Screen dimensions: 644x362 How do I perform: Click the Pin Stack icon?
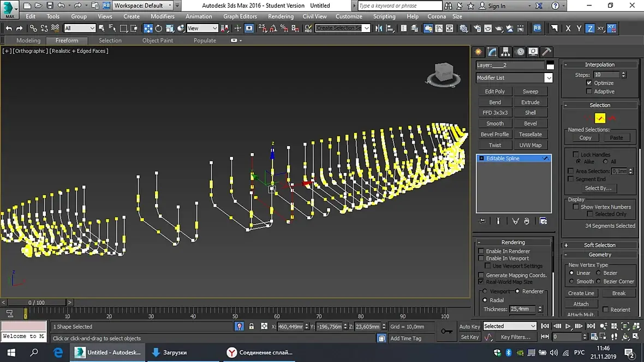click(x=482, y=221)
